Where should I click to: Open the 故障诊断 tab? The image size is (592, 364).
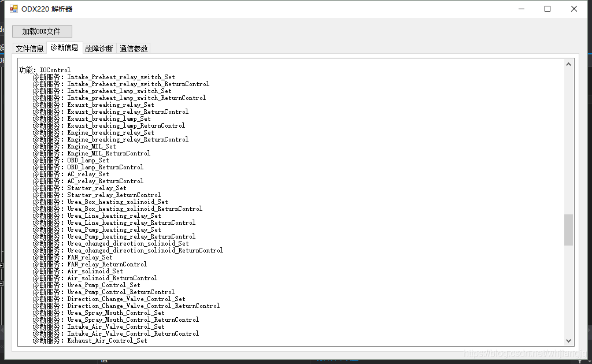[x=99, y=49]
